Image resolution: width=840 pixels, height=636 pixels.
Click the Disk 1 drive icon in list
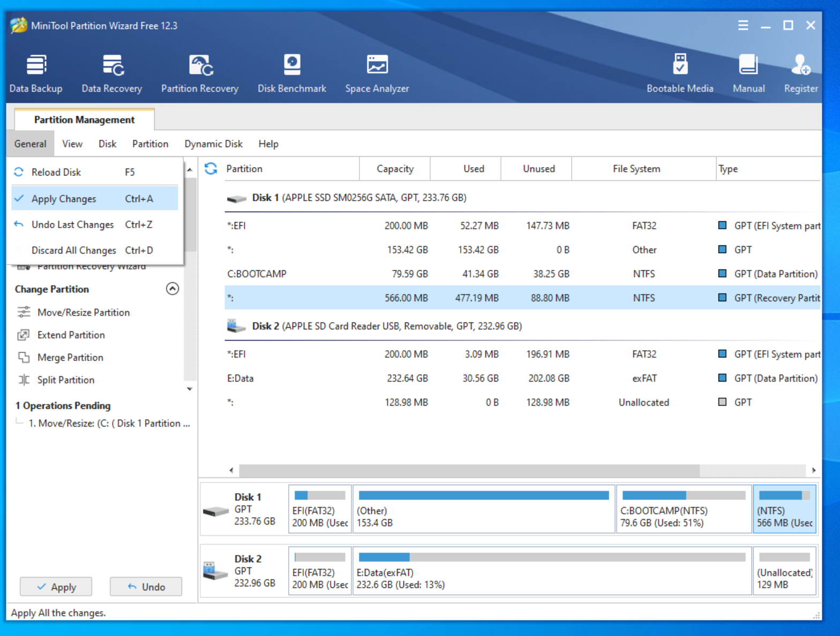236,199
